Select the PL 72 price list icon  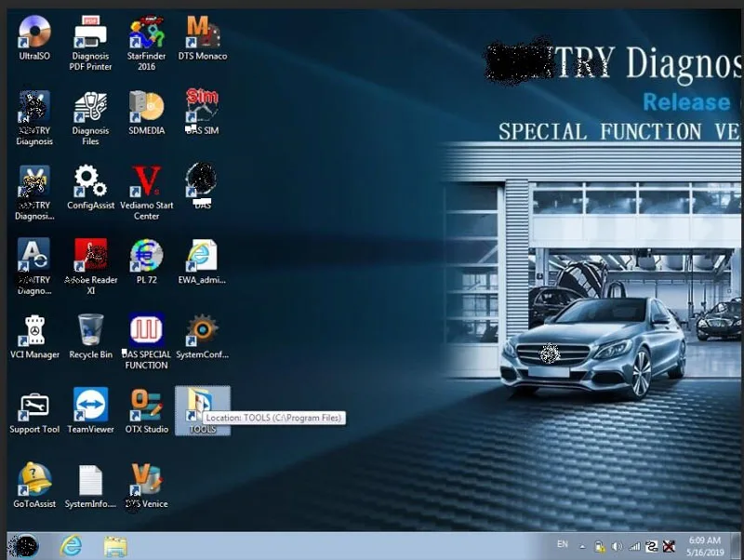(x=146, y=261)
